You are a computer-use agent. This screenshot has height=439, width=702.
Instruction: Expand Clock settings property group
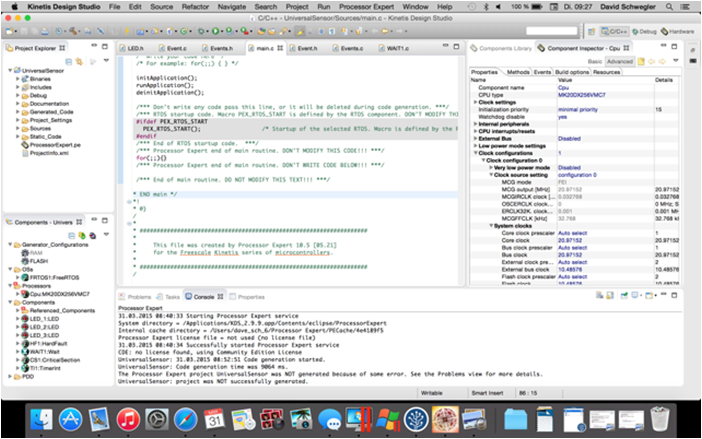click(475, 102)
